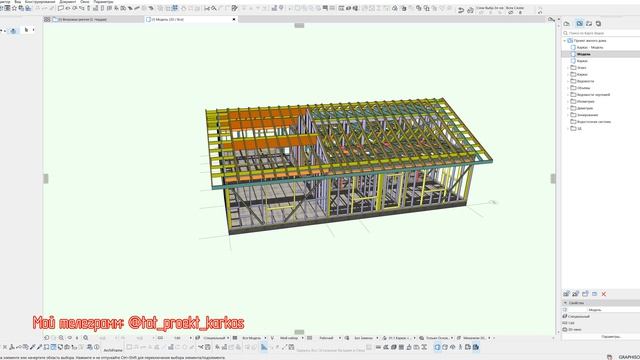Click the second navigator icon left of red X
The height and width of the screenshot is (360, 640).
tap(585, 294)
